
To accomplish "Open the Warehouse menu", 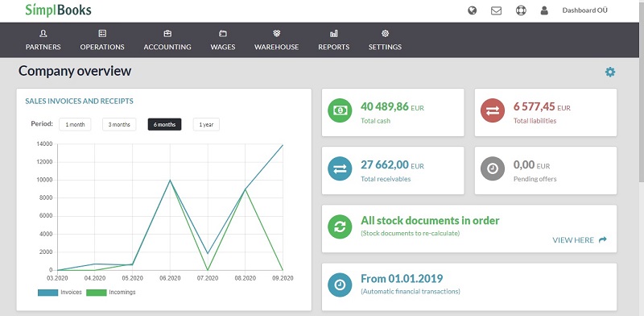I will coord(276,40).
